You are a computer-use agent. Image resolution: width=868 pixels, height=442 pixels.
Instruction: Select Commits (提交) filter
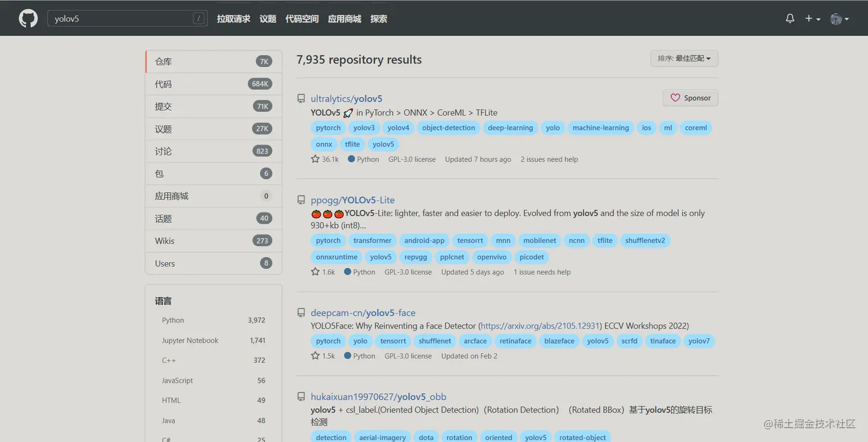coord(214,106)
